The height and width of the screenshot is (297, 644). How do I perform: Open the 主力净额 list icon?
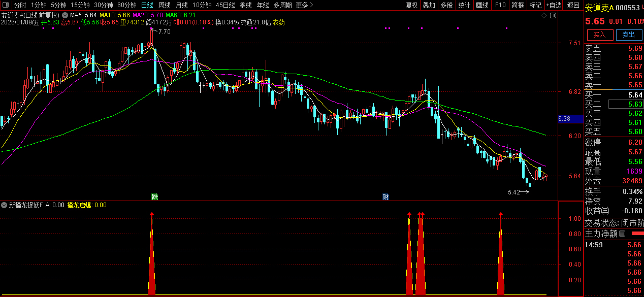pos(622,234)
